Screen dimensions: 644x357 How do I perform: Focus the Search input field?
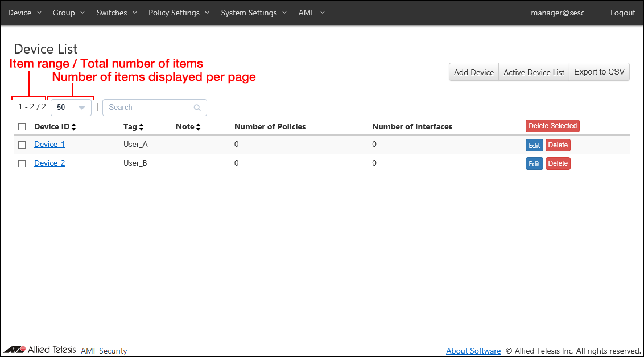coord(148,108)
